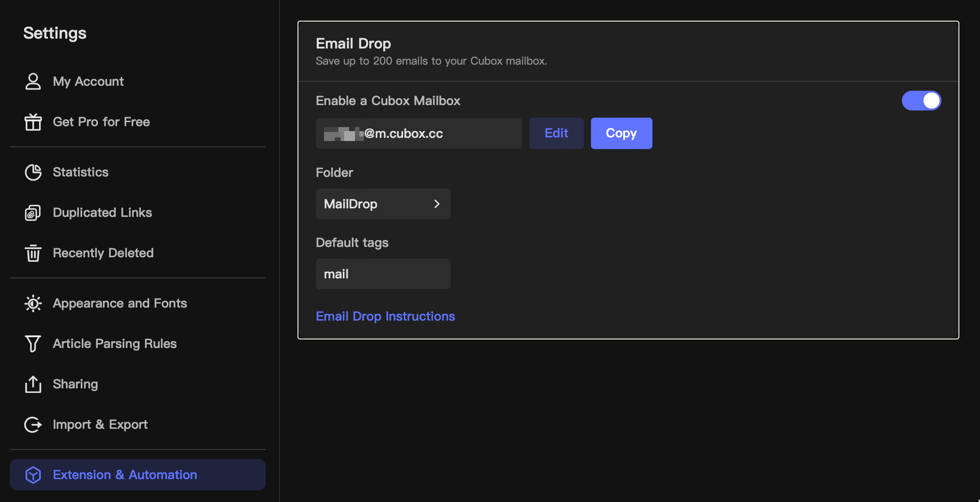Copy the mailbox email address

tap(621, 133)
